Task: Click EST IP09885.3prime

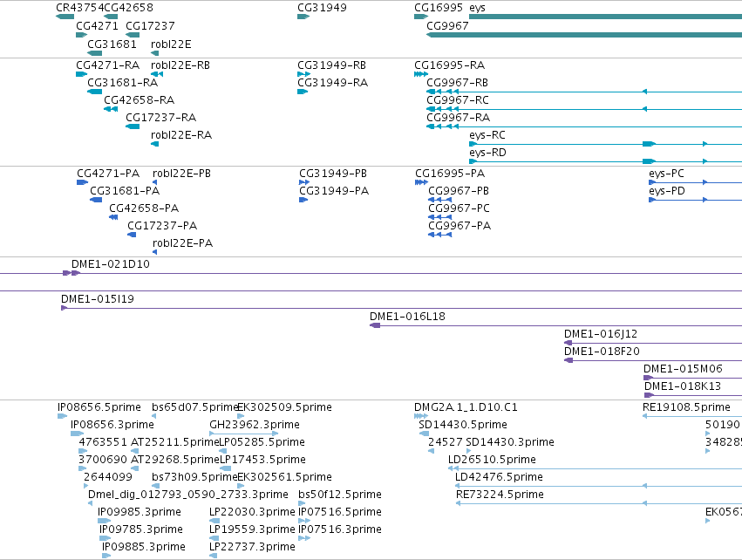Action: (x=144, y=548)
